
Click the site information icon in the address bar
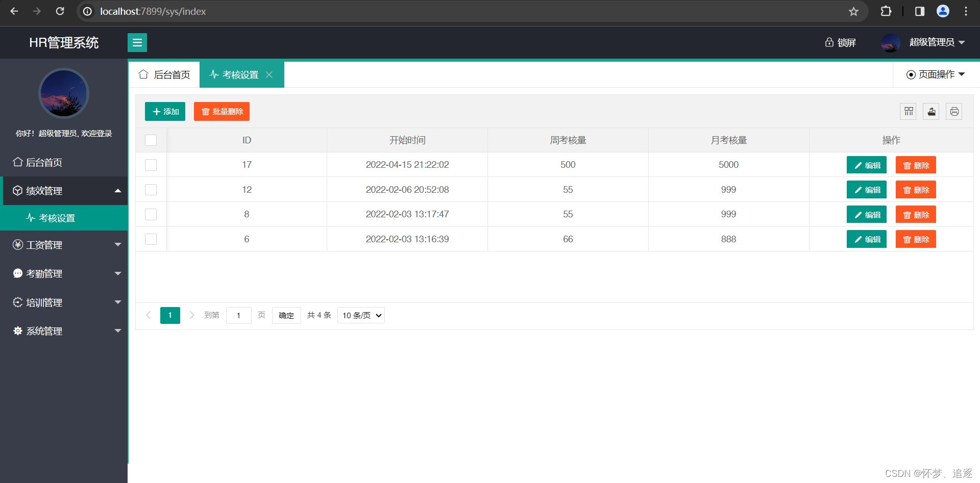tap(88, 11)
